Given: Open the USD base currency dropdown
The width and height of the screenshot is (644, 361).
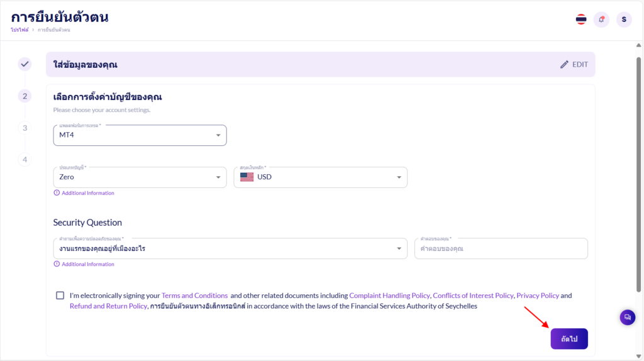Looking at the screenshot, I should (x=320, y=177).
